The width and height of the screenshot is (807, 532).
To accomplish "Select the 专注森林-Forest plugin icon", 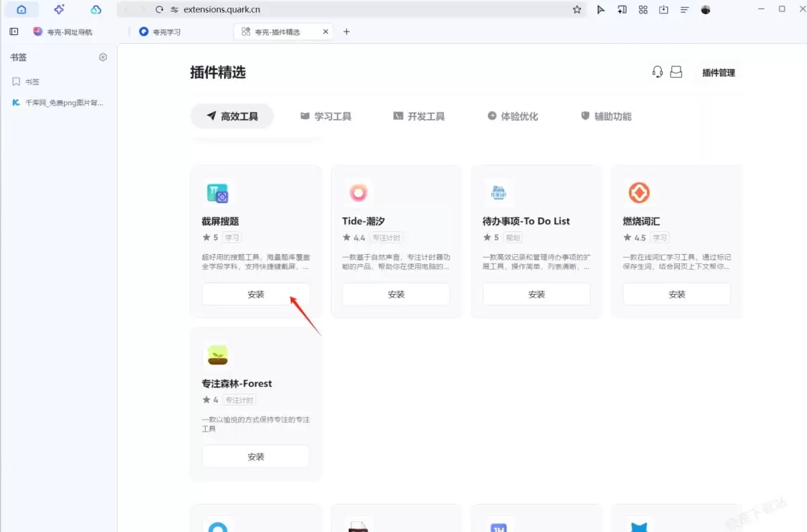I will tap(218, 354).
